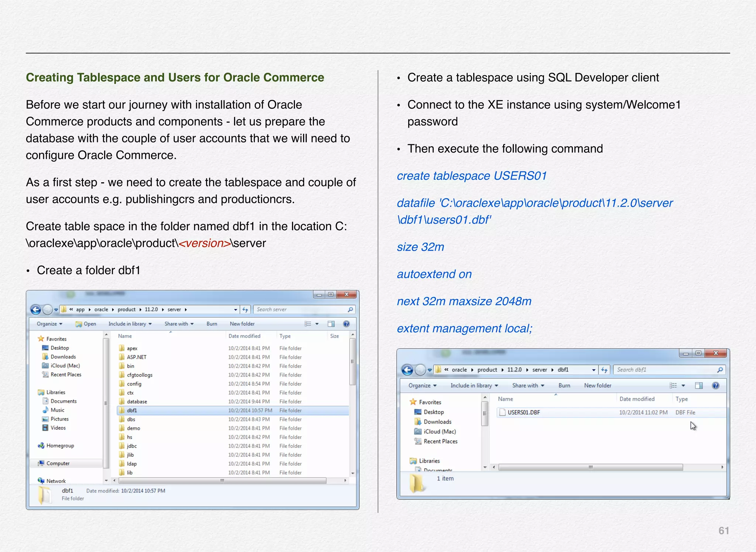Open the Organize menu in server window

tap(49, 324)
